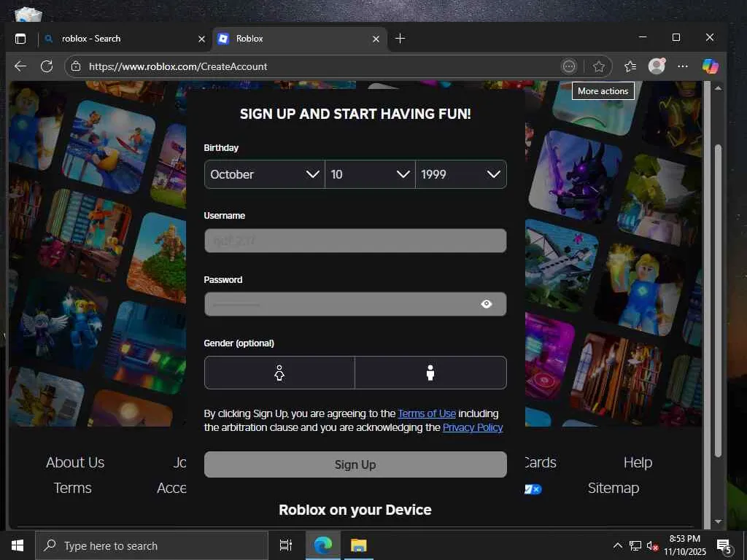Open the network status tray icon
Viewport: 747px width, 560px height.
click(x=635, y=545)
